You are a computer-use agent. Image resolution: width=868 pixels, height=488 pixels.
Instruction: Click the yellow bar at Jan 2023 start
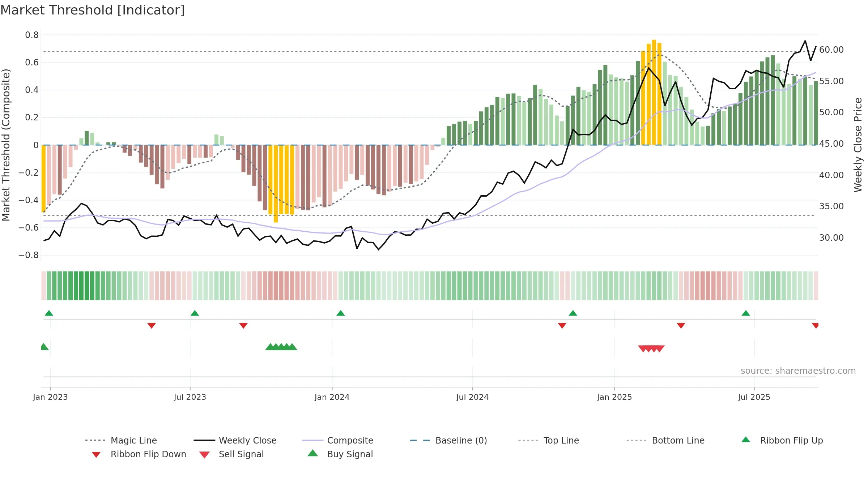43,178
